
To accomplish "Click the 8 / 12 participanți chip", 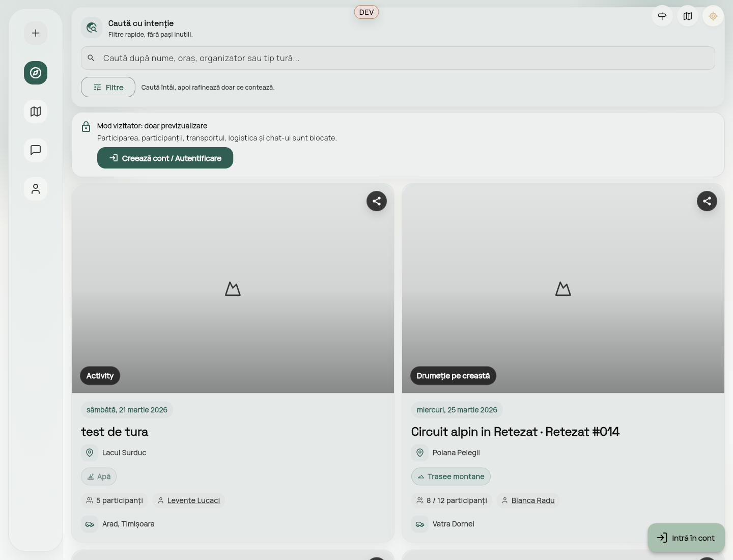I will coord(452,500).
